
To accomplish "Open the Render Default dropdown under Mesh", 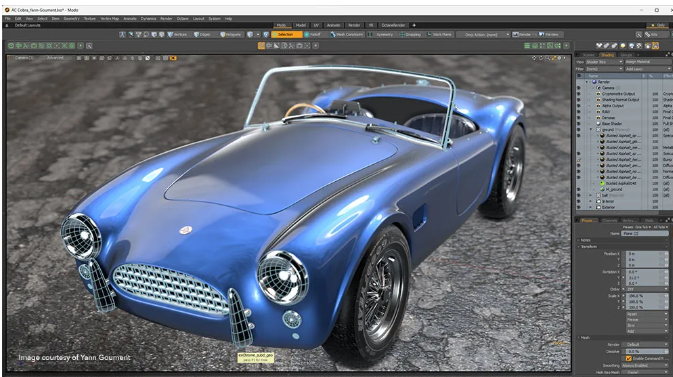I will pyautogui.click(x=645, y=344).
